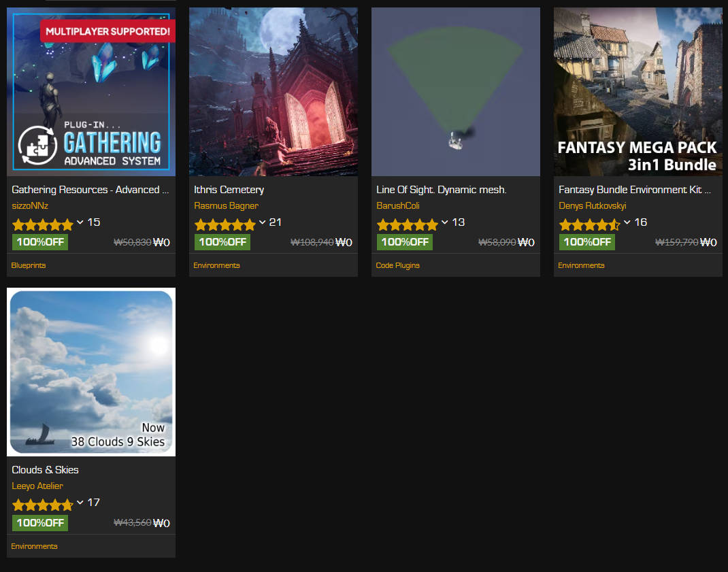The width and height of the screenshot is (728, 572).
Task: Click the star rating of Fantasy Bundle
Action: click(x=590, y=224)
